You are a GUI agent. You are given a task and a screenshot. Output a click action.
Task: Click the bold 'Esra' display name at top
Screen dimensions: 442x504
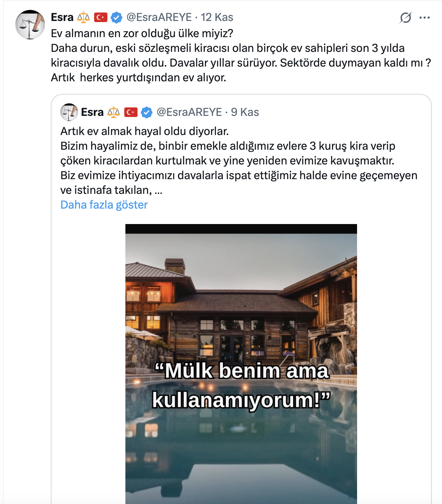(x=62, y=17)
